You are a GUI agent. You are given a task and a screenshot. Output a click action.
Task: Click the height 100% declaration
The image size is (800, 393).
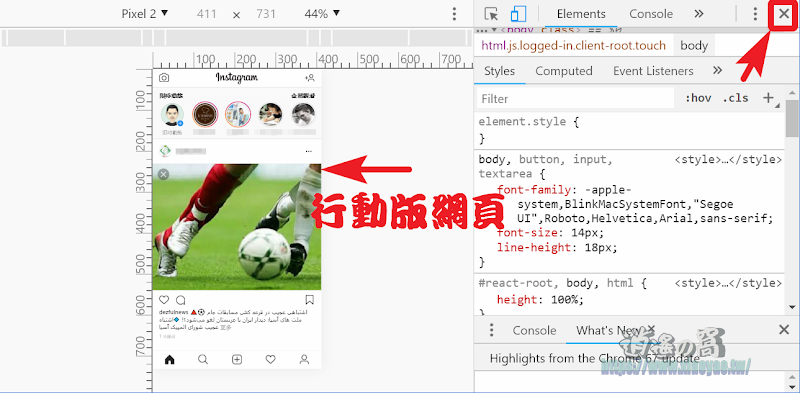[x=540, y=300]
